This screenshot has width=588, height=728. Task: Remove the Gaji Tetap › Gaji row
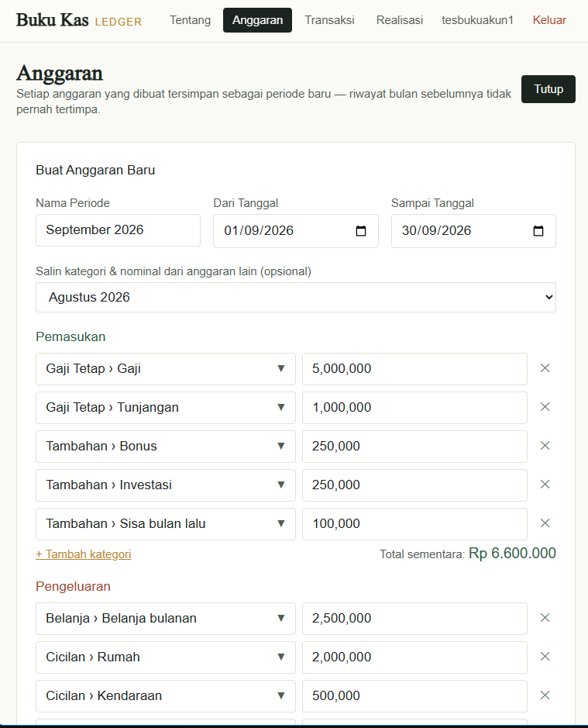pos(545,368)
